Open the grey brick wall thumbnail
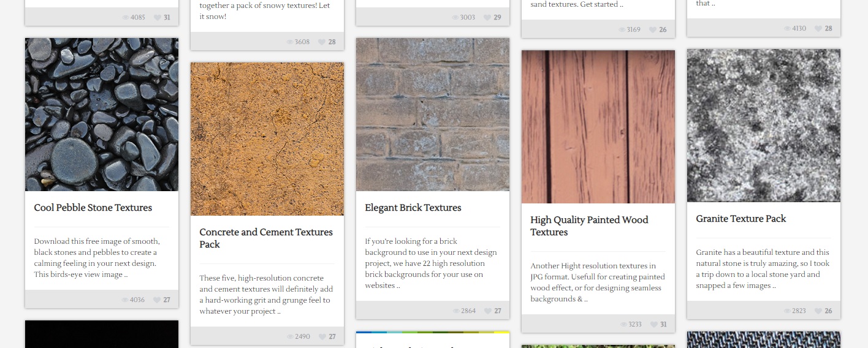The height and width of the screenshot is (348, 868). 433,115
